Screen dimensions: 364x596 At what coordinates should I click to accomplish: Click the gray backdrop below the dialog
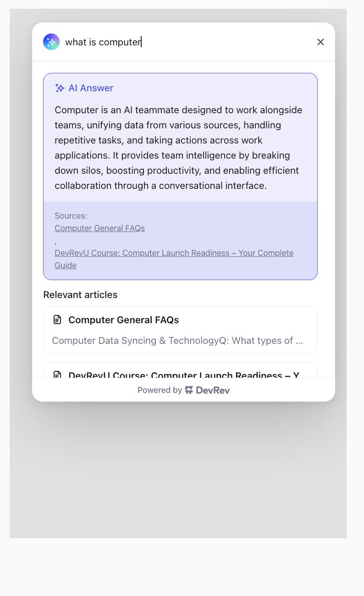tap(178, 472)
